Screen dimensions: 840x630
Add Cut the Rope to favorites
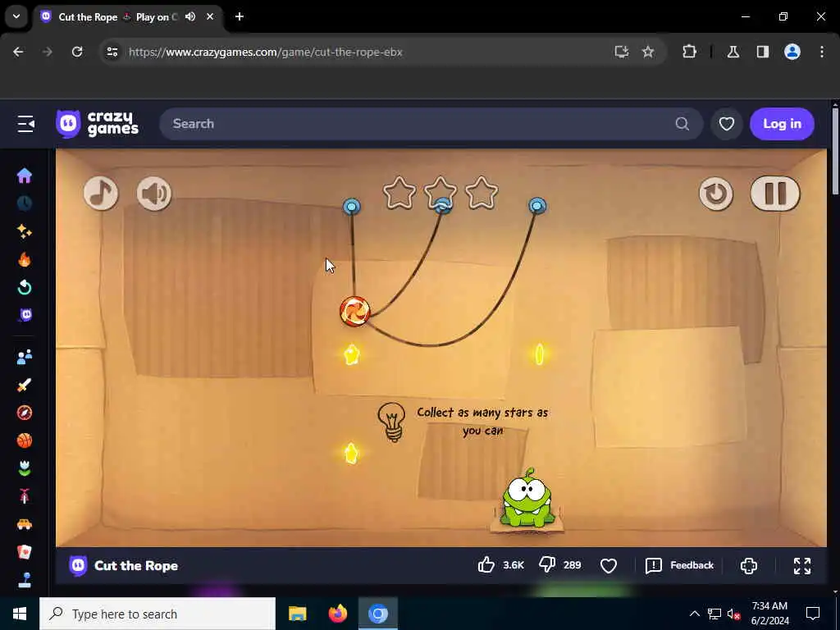[x=609, y=565]
